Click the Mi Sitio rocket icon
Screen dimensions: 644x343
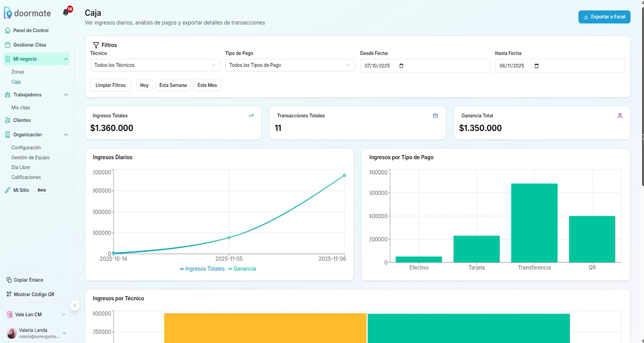click(8, 190)
